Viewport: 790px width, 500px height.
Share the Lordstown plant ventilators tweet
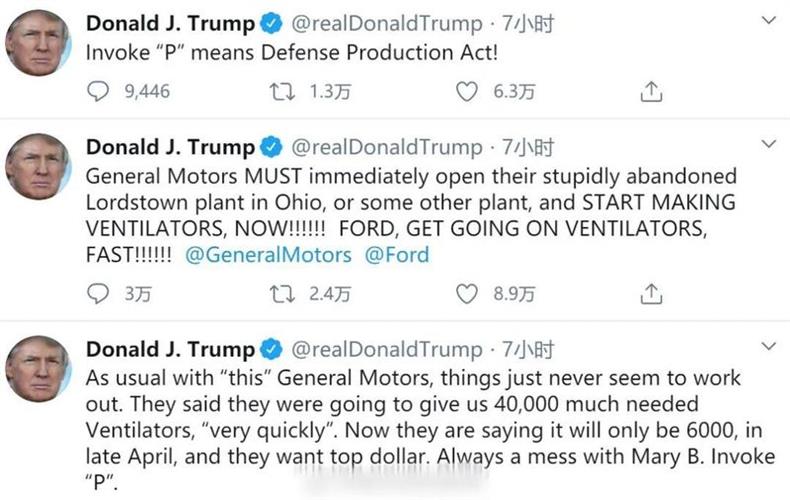pos(650,294)
